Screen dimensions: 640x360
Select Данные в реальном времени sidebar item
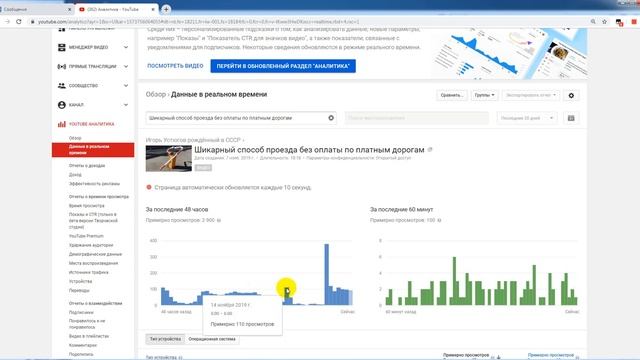tap(93, 150)
